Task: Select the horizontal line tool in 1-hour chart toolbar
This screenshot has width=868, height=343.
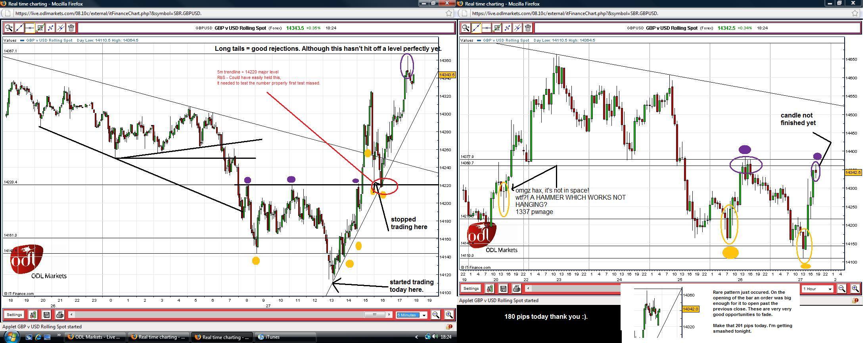Action: tap(486, 28)
